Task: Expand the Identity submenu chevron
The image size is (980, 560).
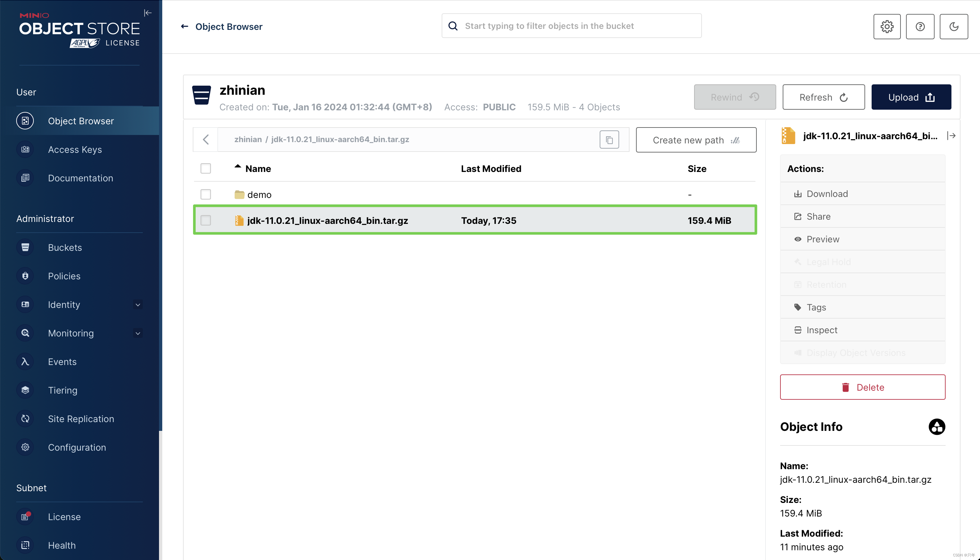Action: tap(138, 305)
